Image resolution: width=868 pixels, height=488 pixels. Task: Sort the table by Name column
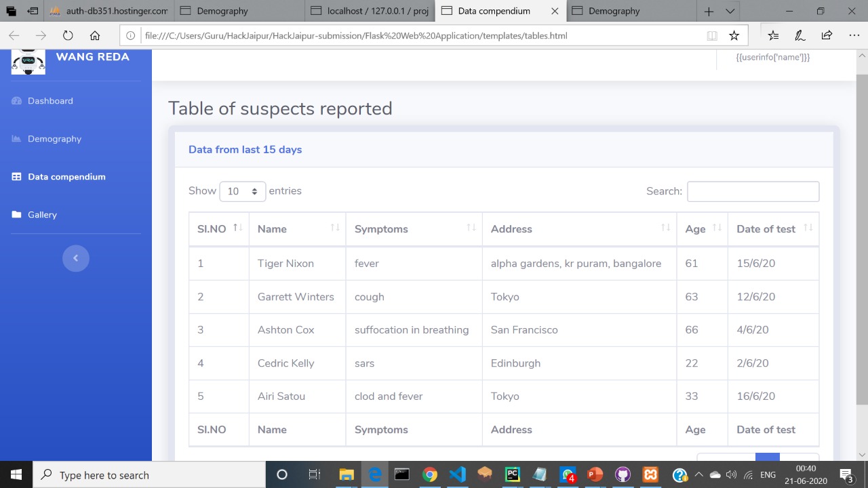[298, 229]
